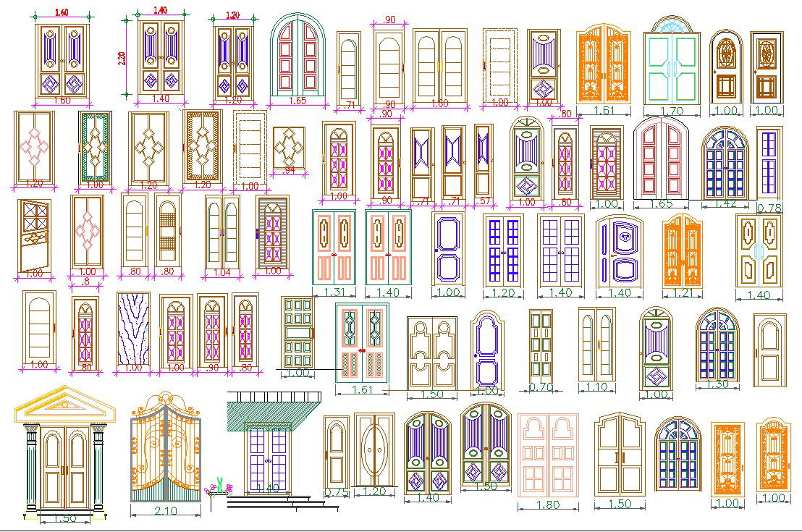This screenshot has width=802, height=532.
Task: Click the 2.10 dimension text under the gate
Action: click(165, 511)
